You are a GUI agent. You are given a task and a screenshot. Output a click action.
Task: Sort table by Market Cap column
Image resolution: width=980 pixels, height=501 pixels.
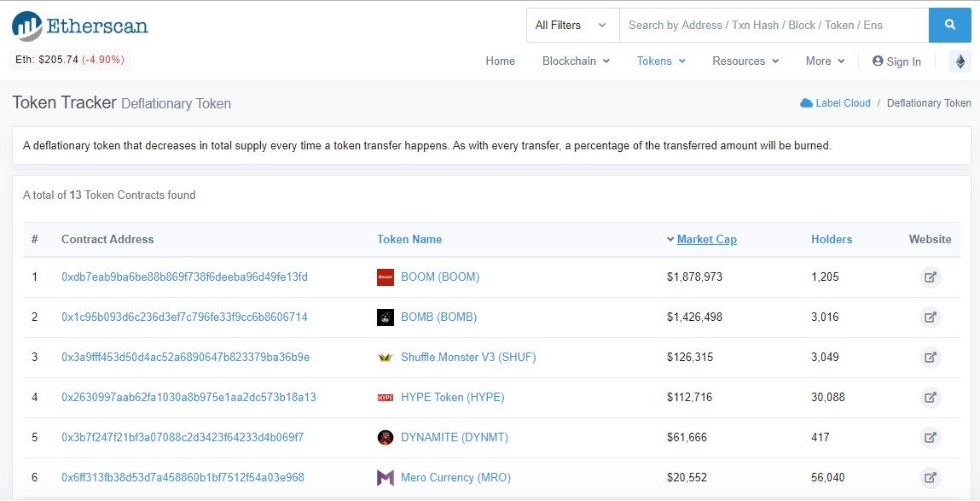tap(706, 240)
